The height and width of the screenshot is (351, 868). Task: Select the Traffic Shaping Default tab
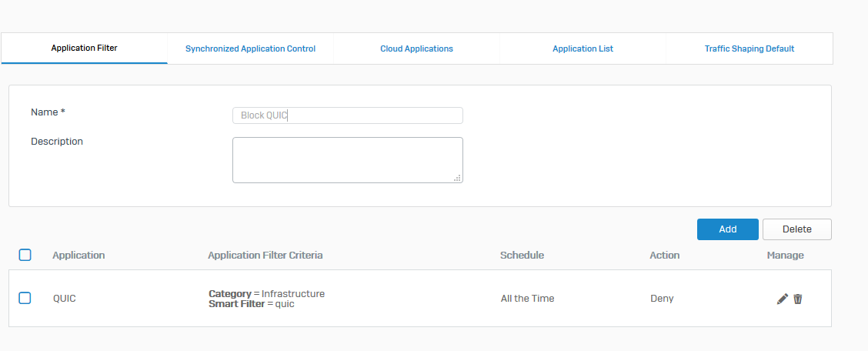749,48
